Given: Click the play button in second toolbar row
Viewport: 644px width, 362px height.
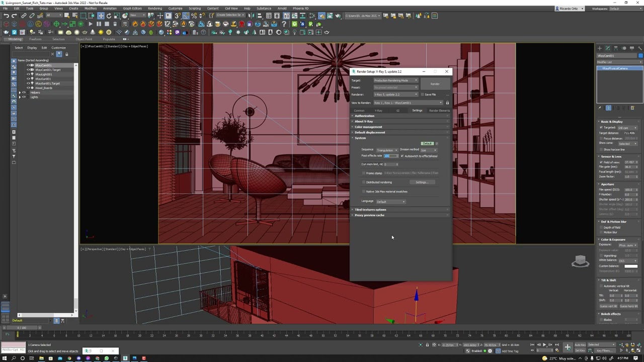Looking at the screenshot, I should (x=91, y=24).
